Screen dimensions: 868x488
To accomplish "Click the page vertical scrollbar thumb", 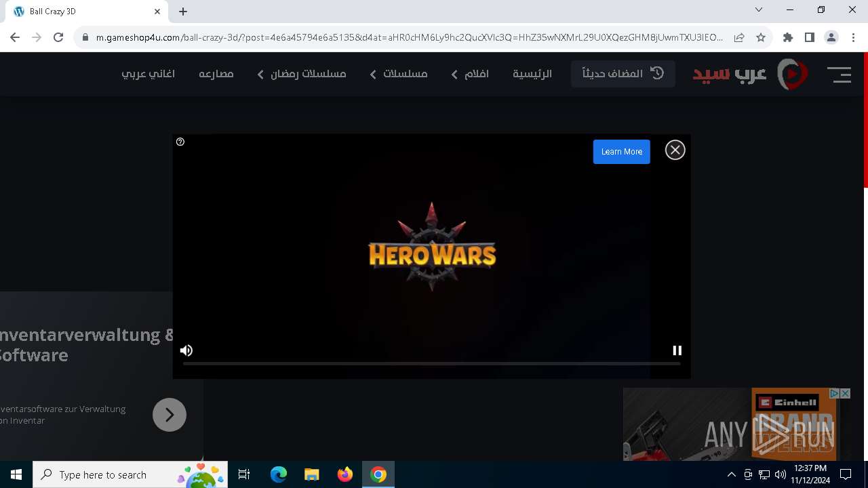I will 865,120.
